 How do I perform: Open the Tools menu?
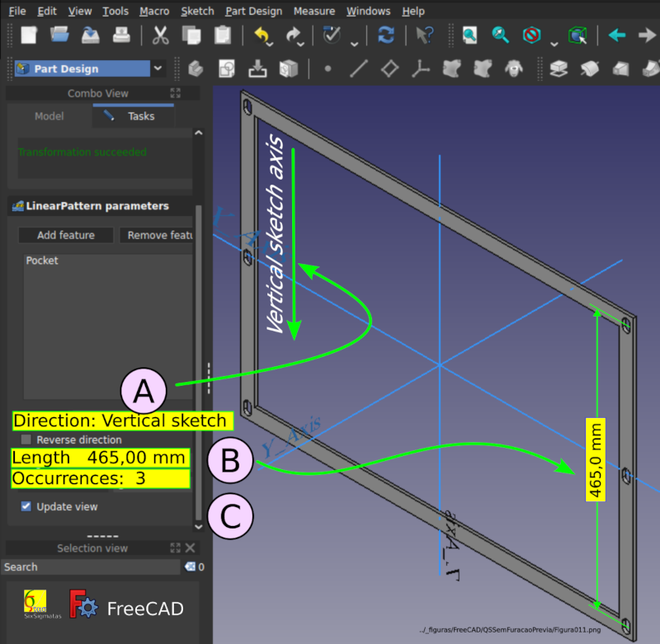tap(115, 11)
